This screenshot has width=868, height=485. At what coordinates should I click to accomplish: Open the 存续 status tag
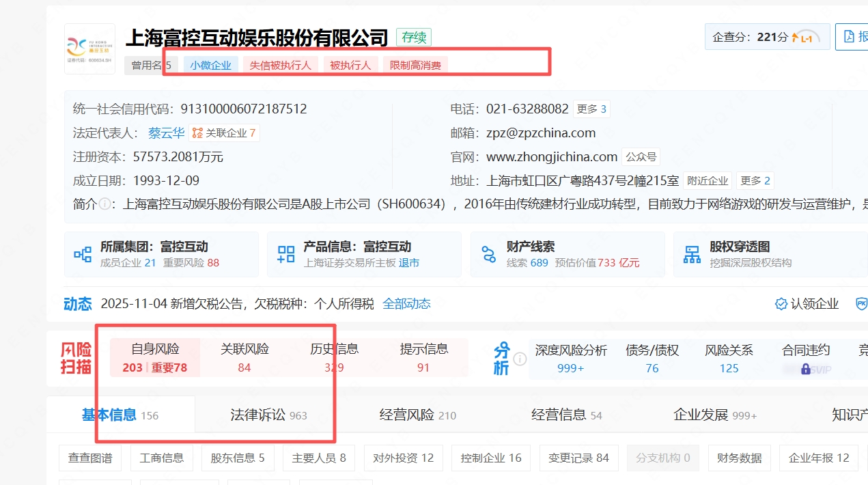(414, 37)
